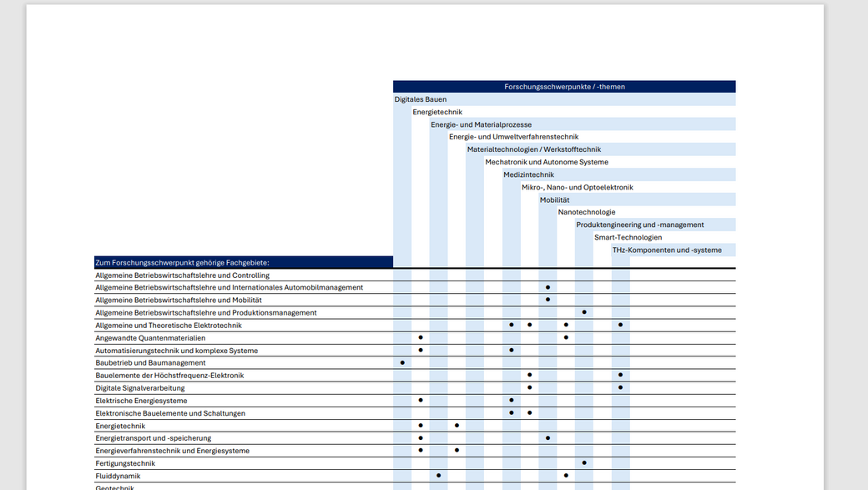The width and height of the screenshot is (868, 490).
Task: Select the 'Digitales Bauen' column heading
Action: click(x=421, y=99)
